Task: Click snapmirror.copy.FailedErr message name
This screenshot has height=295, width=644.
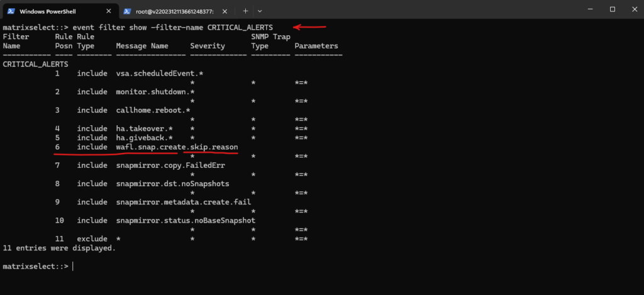Action: (170, 165)
